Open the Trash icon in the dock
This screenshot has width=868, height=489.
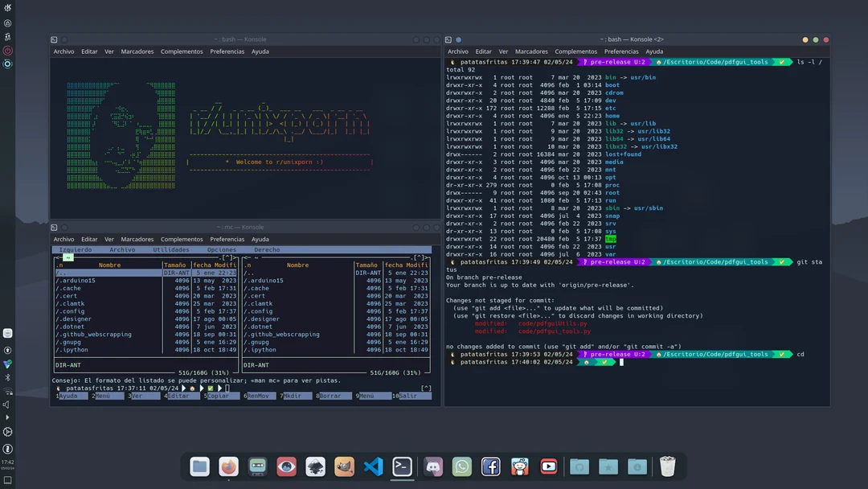coord(666,466)
